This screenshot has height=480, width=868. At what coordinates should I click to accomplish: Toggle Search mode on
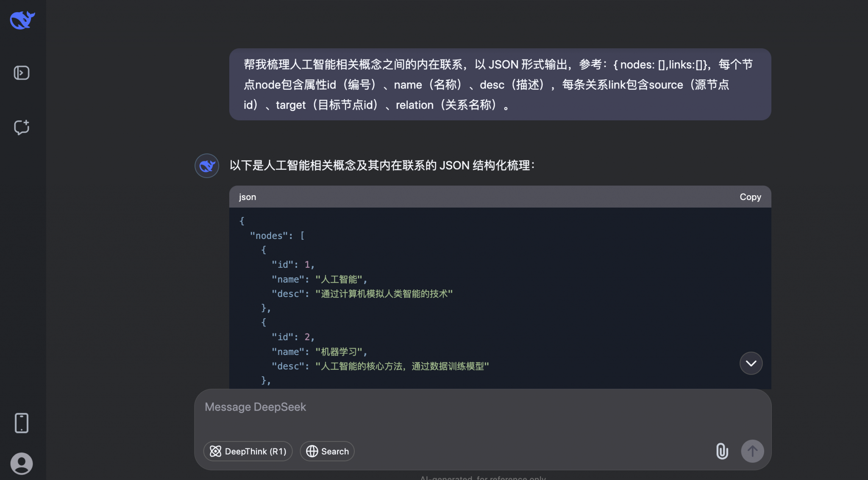327,451
